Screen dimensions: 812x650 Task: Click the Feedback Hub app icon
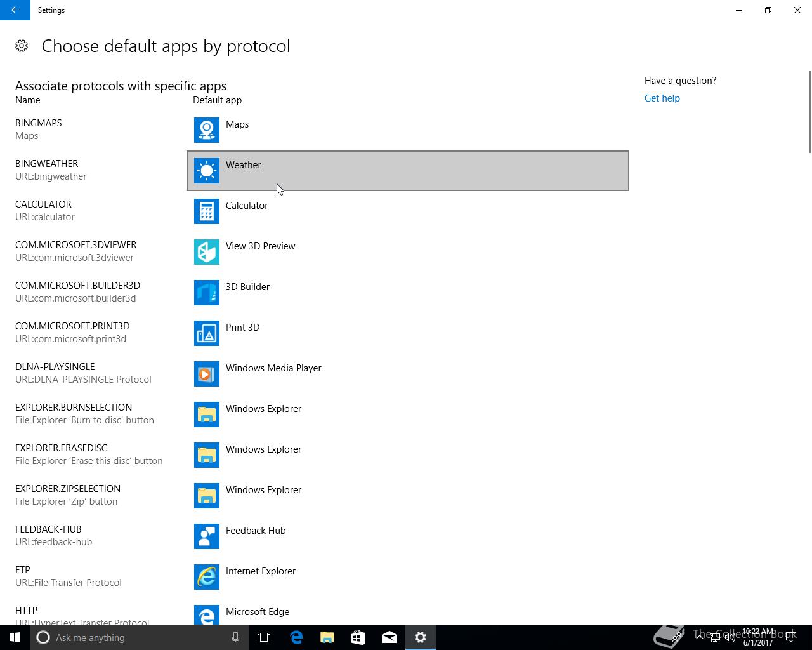207,536
